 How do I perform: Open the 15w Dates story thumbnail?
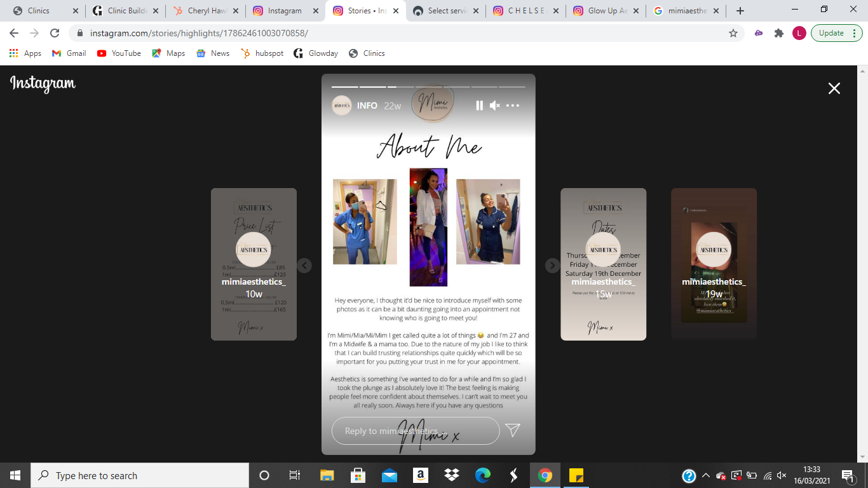[x=603, y=264]
